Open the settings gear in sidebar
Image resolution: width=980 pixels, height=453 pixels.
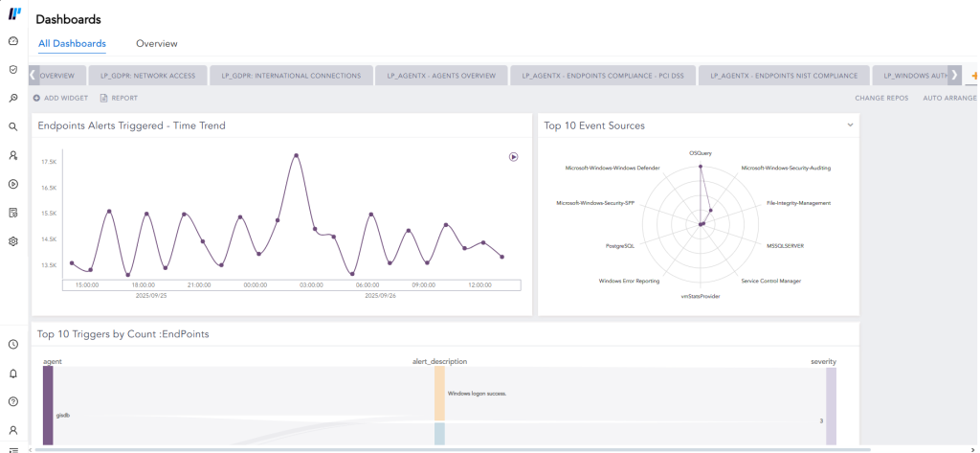tap(13, 241)
